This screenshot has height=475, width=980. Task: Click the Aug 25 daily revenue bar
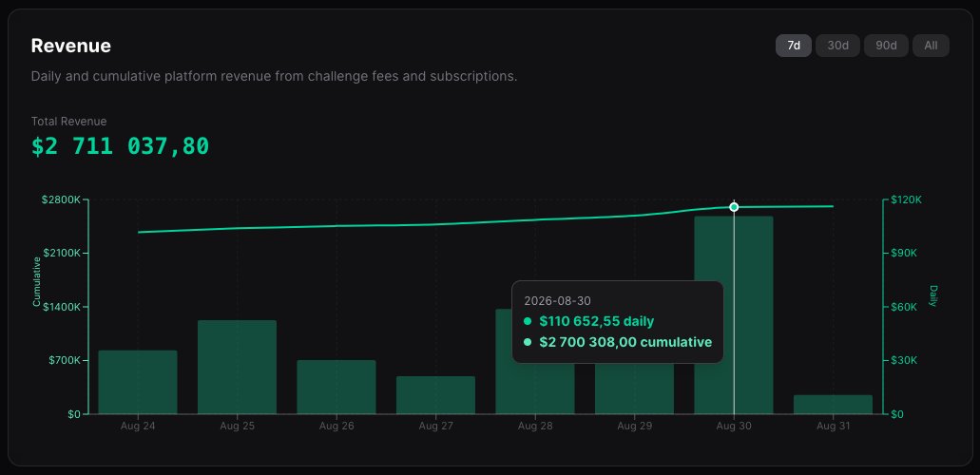(237, 367)
